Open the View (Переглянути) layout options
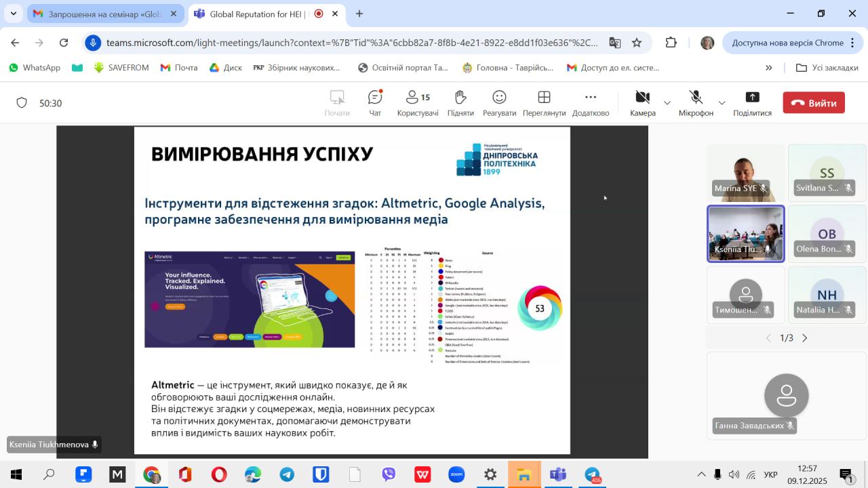 coord(544,103)
